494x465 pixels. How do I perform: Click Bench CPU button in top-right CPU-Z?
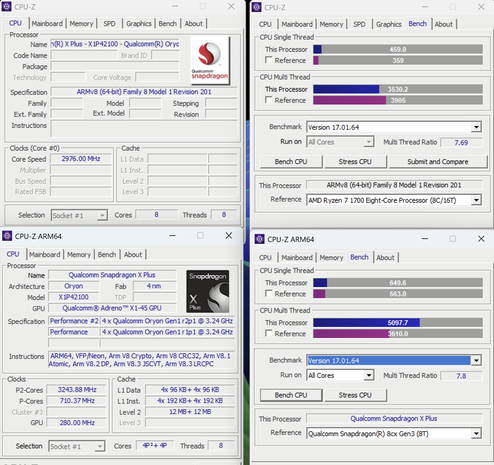(291, 162)
